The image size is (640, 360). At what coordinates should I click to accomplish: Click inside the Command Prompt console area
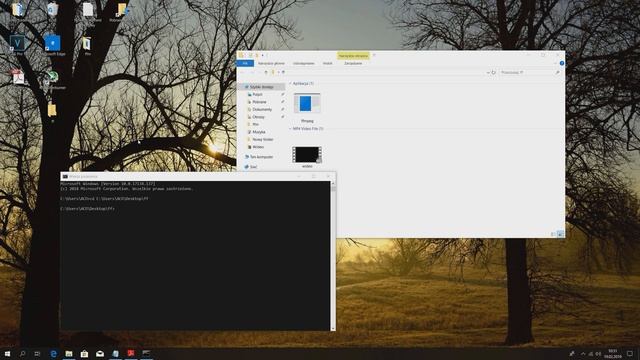point(195,256)
